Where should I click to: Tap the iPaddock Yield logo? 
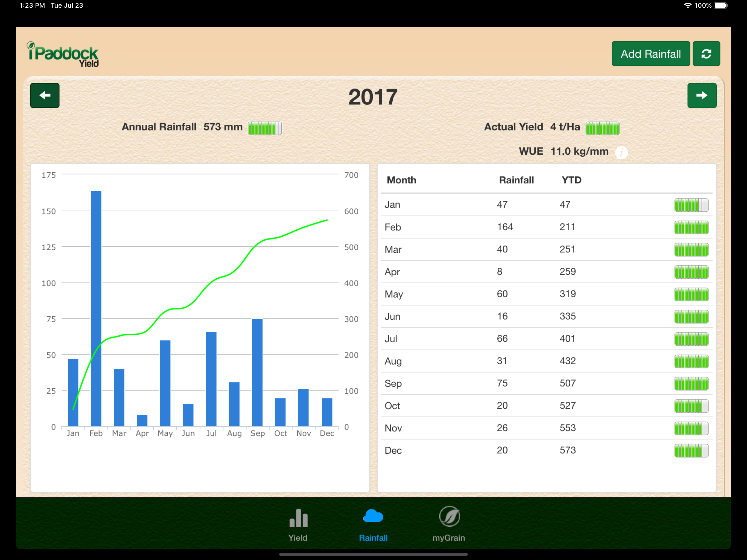click(x=63, y=55)
